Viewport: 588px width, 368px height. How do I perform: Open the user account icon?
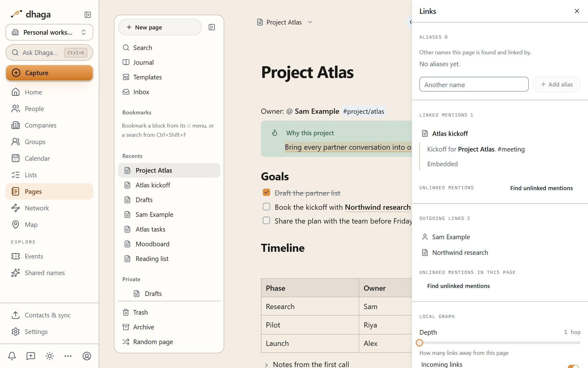pyautogui.click(x=87, y=356)
